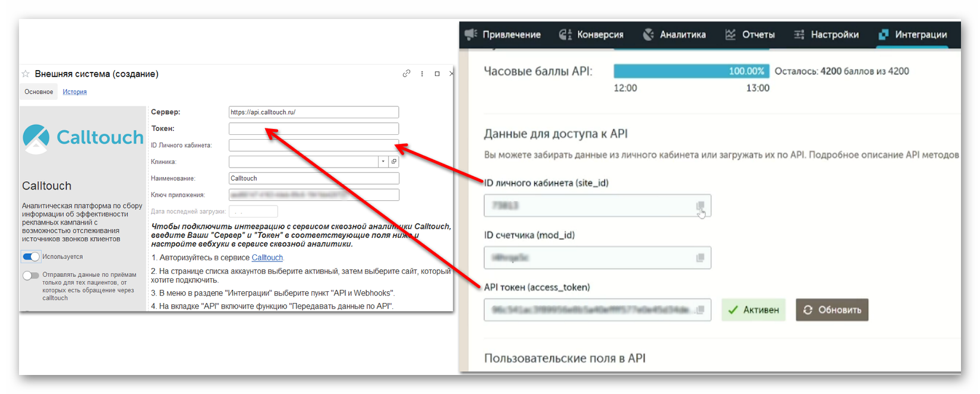This screenshot has height=394, width=980.
Task: Add the external system form to favorites with the star
Action: (26, 74)
